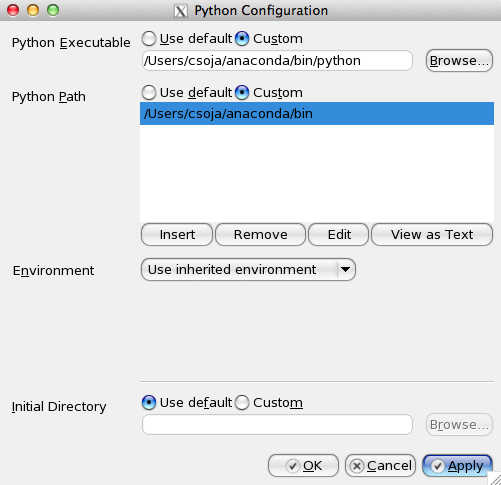Close the Python Configuration window
Viewport: 501px width, 485px height.
coord(13,10)
